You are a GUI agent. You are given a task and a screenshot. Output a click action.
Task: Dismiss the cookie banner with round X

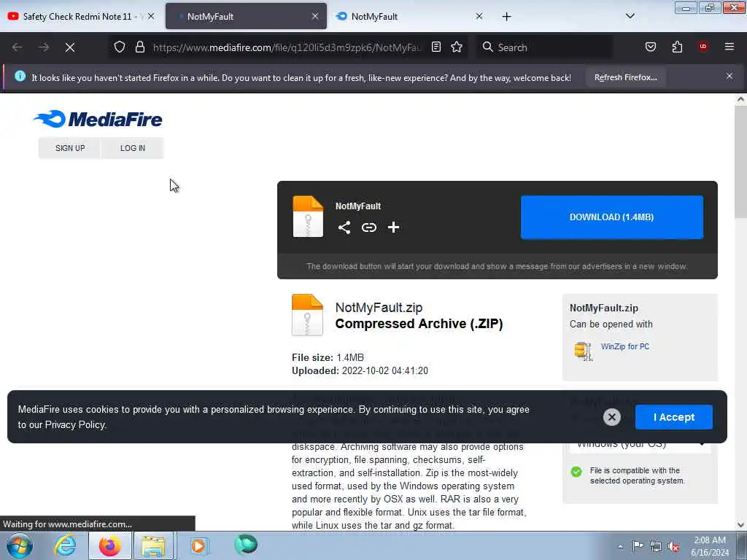tap(612, 417)
